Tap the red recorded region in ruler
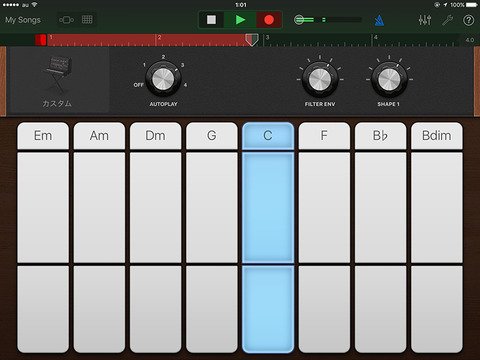Image resolution: width=480 pixels, height=360 pixels. 147,40
